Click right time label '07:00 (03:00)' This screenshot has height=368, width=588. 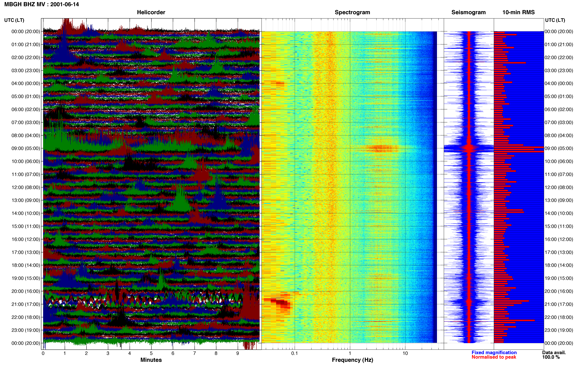[559, 122]
